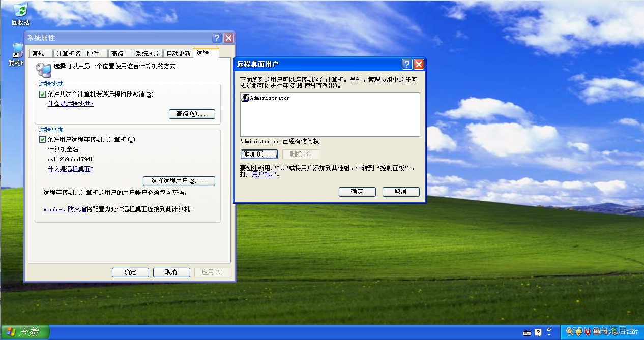Open the 什么是远程协助 link
Viewport: 644px width, 340px height.
[x=71, y=104]
